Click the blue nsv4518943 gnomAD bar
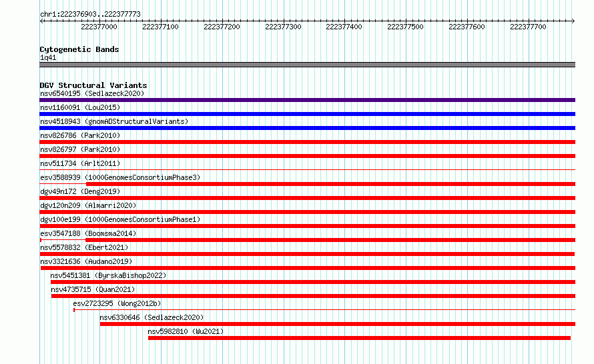This screenshot has width=594, height=364. (307, 128)
